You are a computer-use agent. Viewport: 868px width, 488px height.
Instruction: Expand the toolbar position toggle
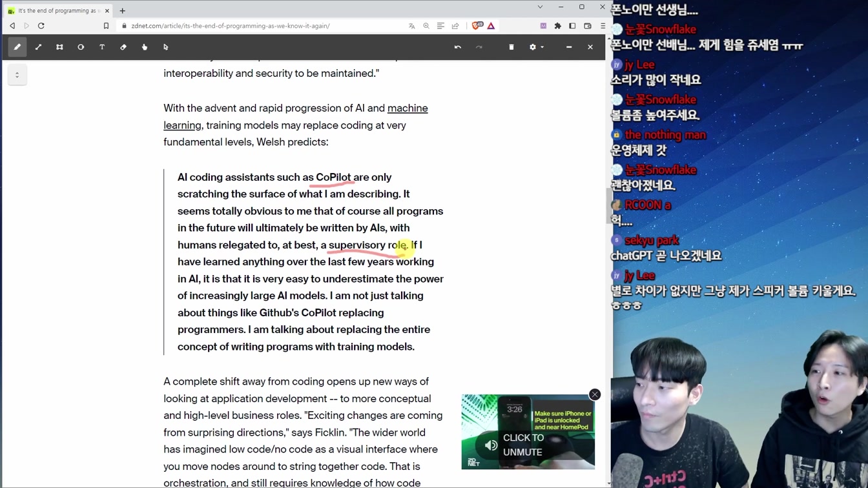coord(17,75)
